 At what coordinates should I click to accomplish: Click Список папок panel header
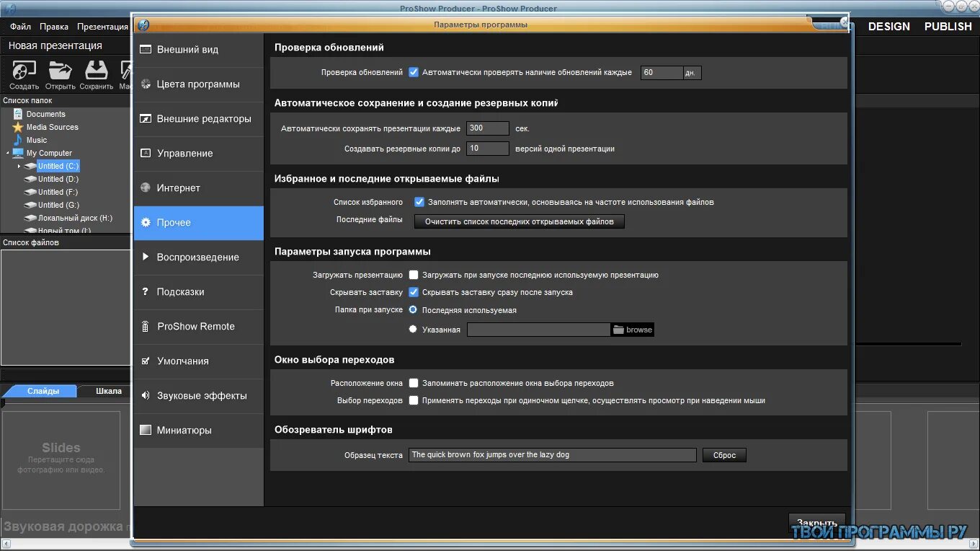[27, 101]
